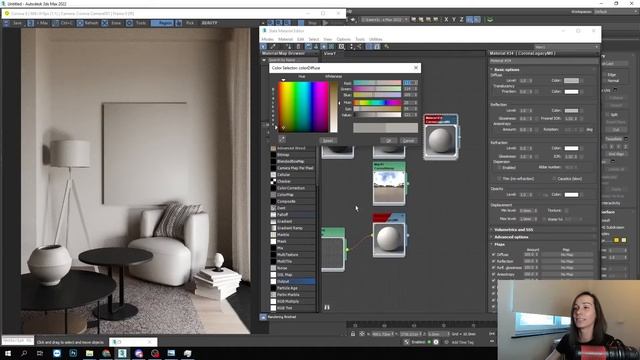Click Add Time Tag in status bar
Image resolution: width=640 pixels, height=360 pixels.
point(462,342)
